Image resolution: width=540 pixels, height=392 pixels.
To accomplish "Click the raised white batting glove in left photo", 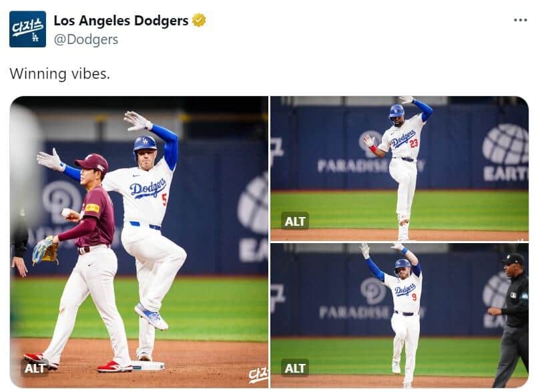I will pyautogui.click(x=138, y=121).
